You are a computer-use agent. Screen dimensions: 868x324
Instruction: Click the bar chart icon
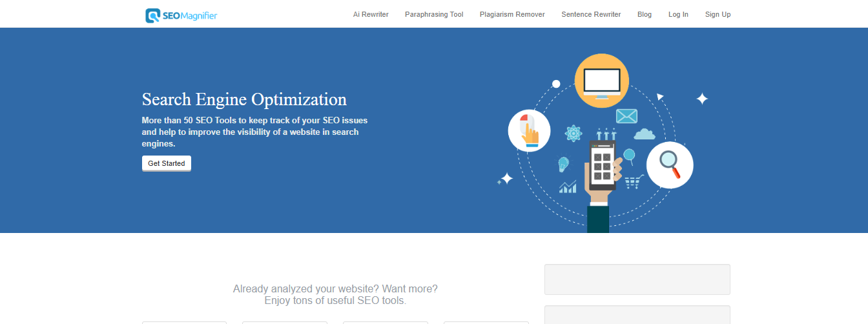[x=568, y=187]
